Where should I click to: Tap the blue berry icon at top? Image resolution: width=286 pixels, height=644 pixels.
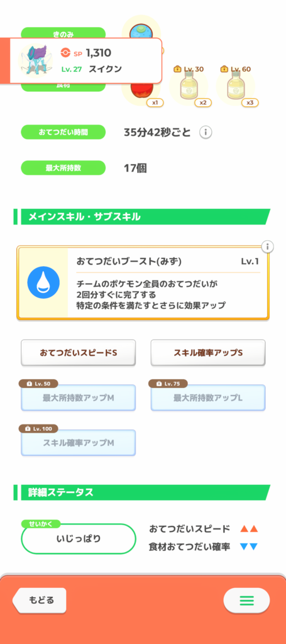(x=141, y=29)
